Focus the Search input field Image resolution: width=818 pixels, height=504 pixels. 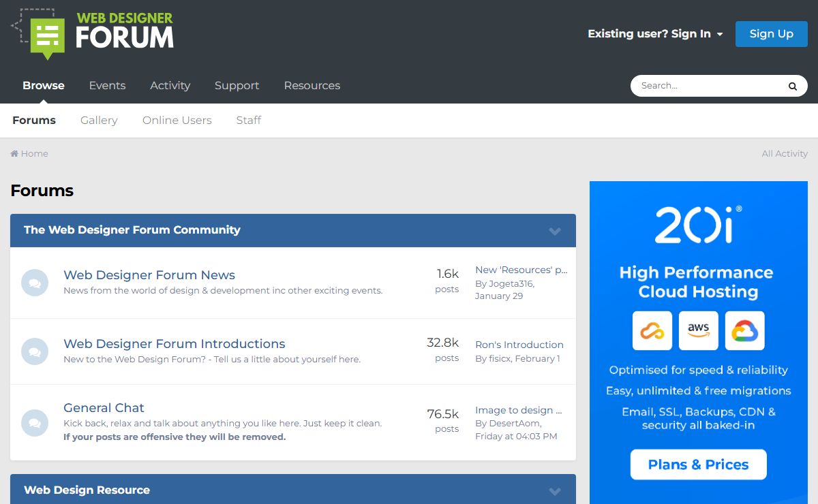click(709, 86)
